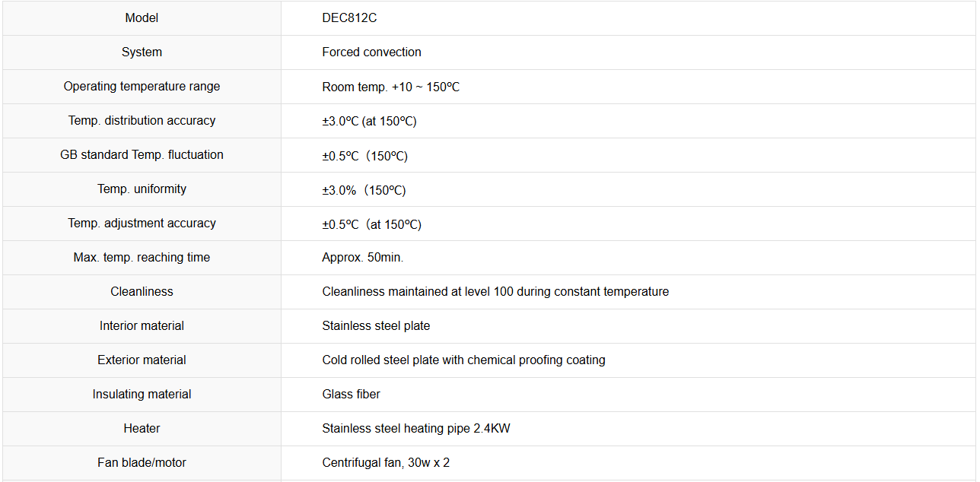Click the Max. temp. reaching time label

pyautogui.click(x=142, y=257)
